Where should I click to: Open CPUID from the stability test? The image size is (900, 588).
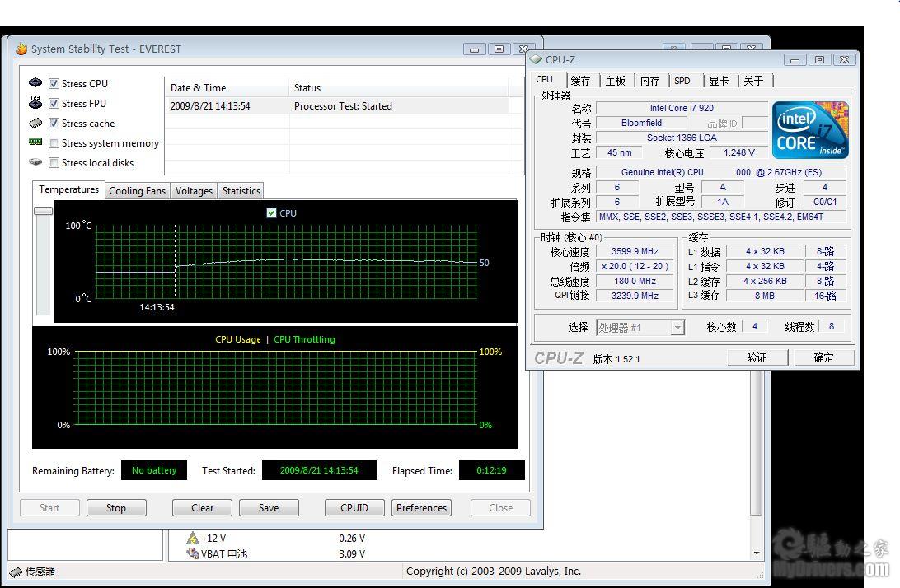(354, 507)
